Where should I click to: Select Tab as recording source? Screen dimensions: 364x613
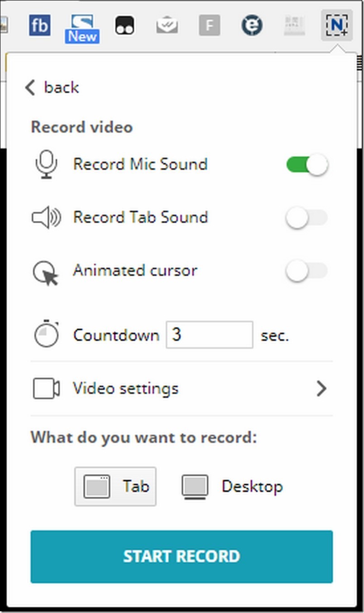pyautogui.click(x=115, y=487)
